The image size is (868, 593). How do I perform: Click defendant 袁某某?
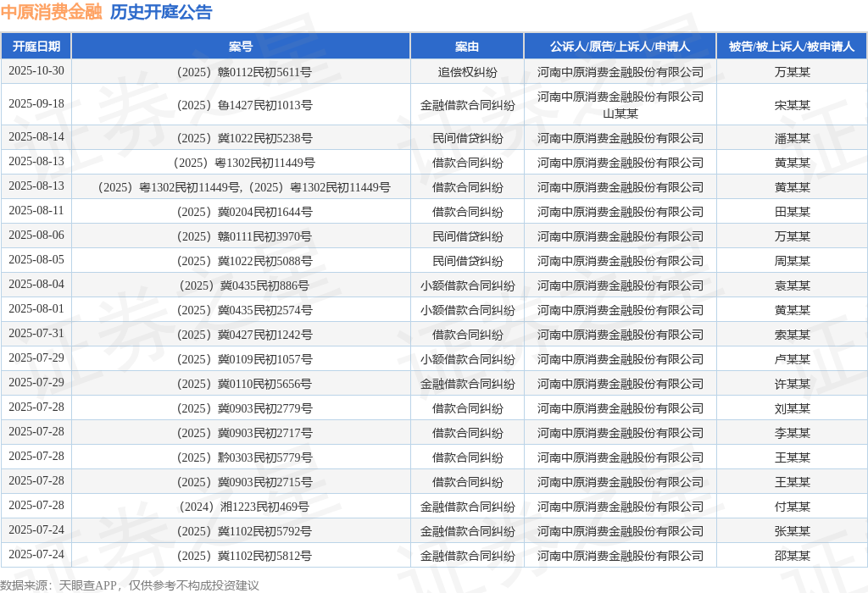coord(793,285)
